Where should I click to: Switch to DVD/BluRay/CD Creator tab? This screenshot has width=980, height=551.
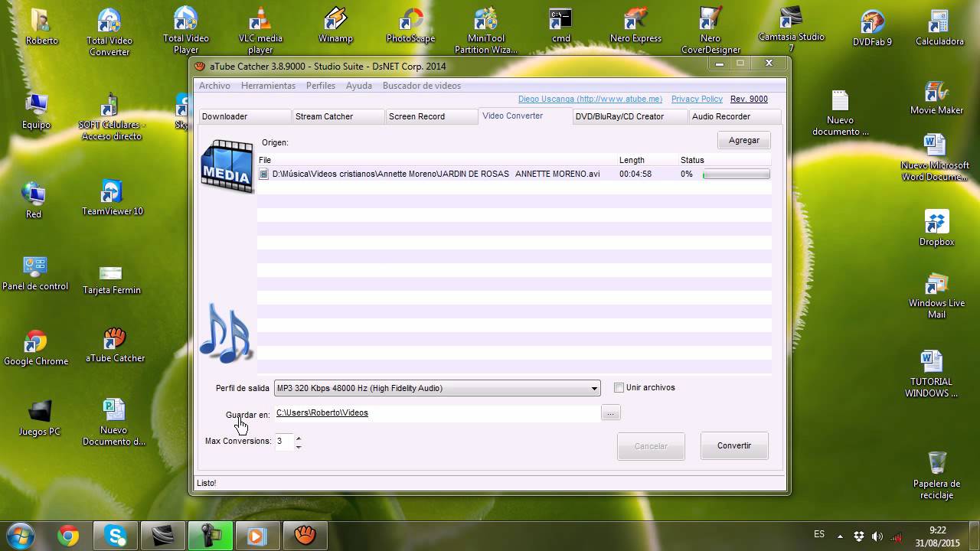click(x=630, y=116)
